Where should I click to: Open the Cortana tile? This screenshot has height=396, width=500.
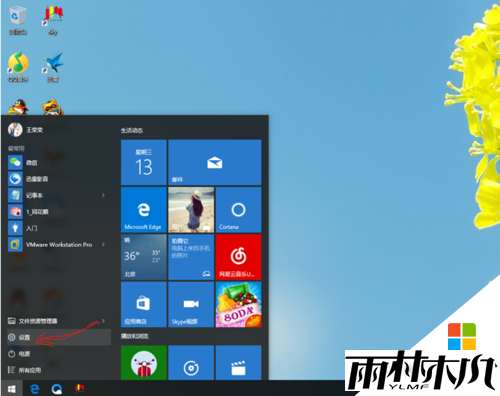(x=238, y=210)
